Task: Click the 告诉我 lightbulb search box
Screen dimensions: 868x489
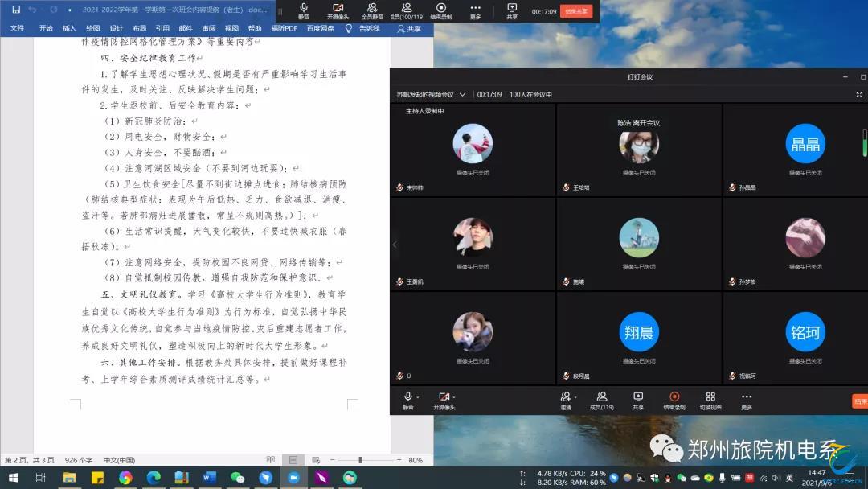Action: coord(362,28)
